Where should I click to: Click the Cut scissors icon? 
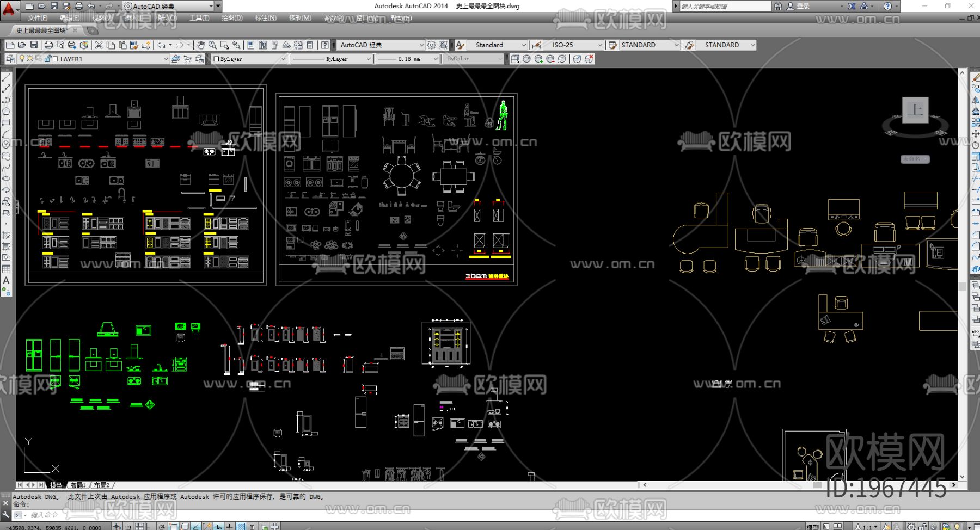pos(99,45)
